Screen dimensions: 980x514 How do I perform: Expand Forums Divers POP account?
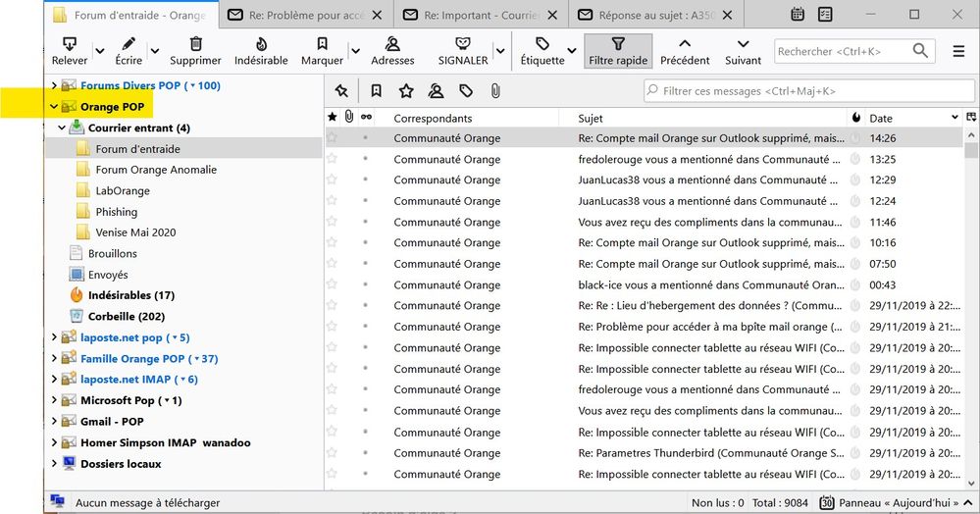pos(54,85)
